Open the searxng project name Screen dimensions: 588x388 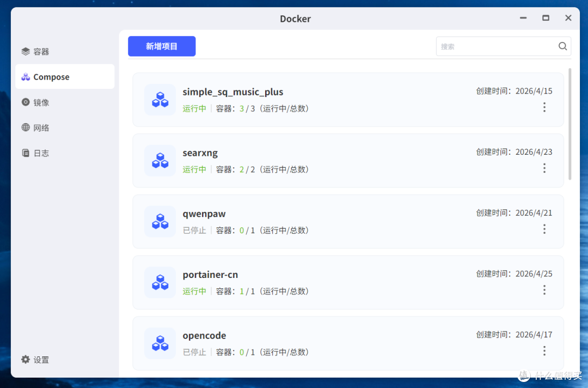click(x=200, y=153)
